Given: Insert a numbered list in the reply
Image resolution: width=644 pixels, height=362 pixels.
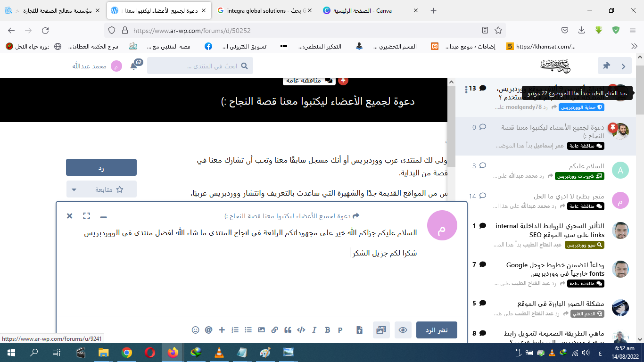Looking at the screenshot, I should [235, 330].
